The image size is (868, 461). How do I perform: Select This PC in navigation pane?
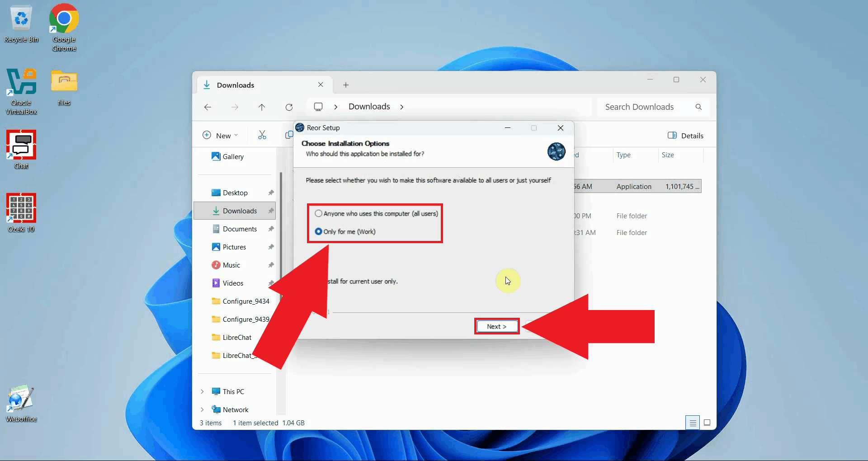(228, 391)
